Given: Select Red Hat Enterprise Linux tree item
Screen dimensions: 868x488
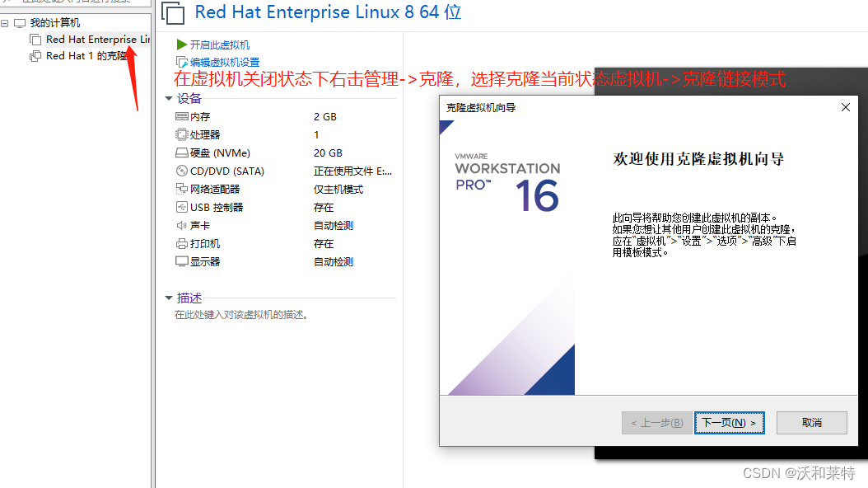Looking at the screenshot, I should [x=98, y=40].
